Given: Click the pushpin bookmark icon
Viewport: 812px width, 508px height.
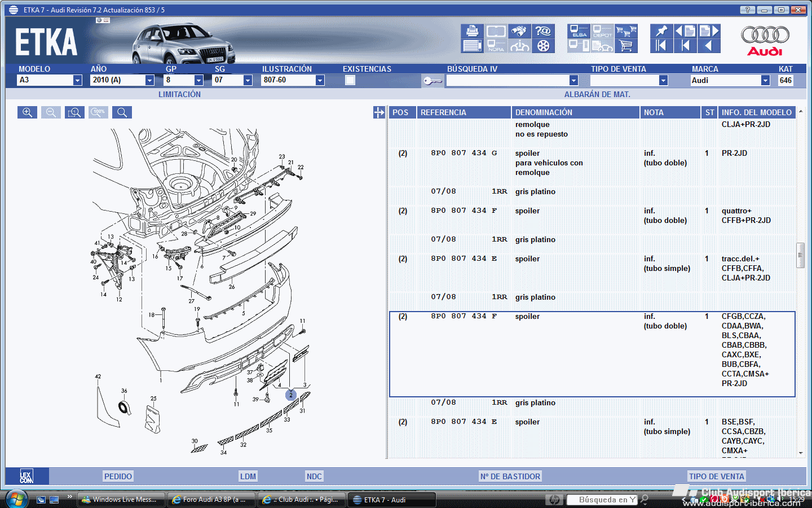Looking at the screenshot, I should 661,31.
